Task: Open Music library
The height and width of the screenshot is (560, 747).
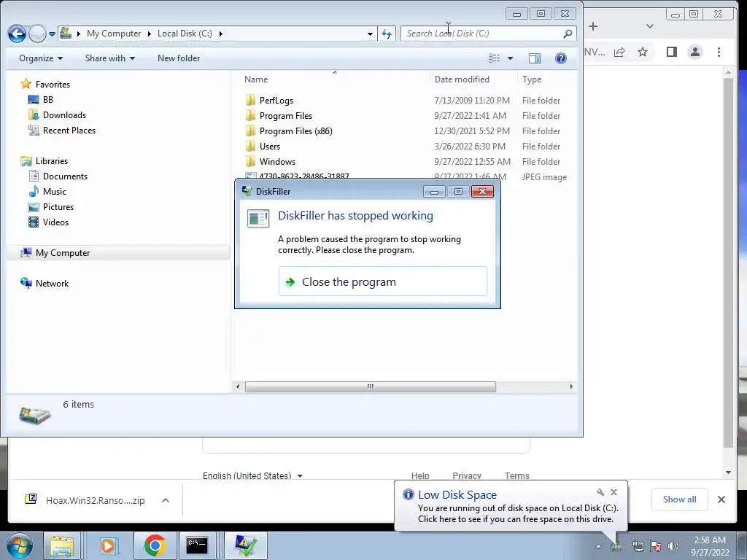Action: click(x=54, y=192)
